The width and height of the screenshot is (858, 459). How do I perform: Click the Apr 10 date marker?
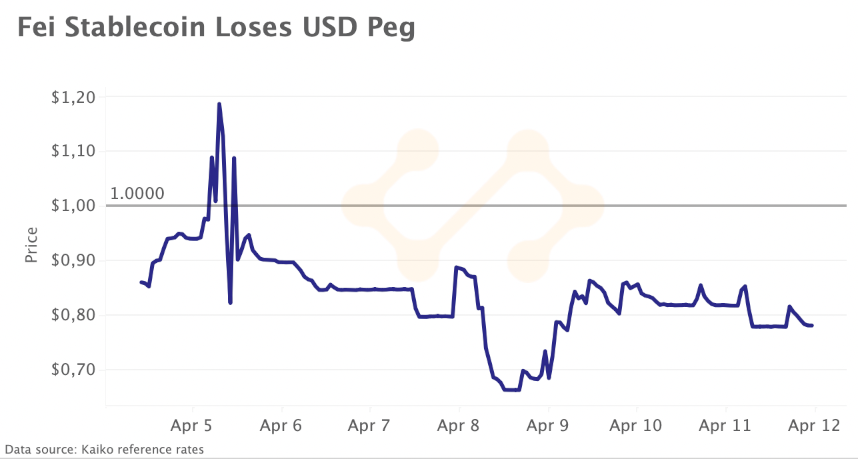pos(636,425)
